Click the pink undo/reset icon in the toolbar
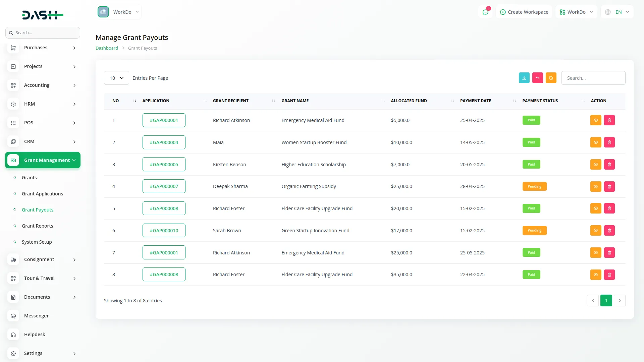The width and height of the screenshot is (644, 362). point(537,78)
